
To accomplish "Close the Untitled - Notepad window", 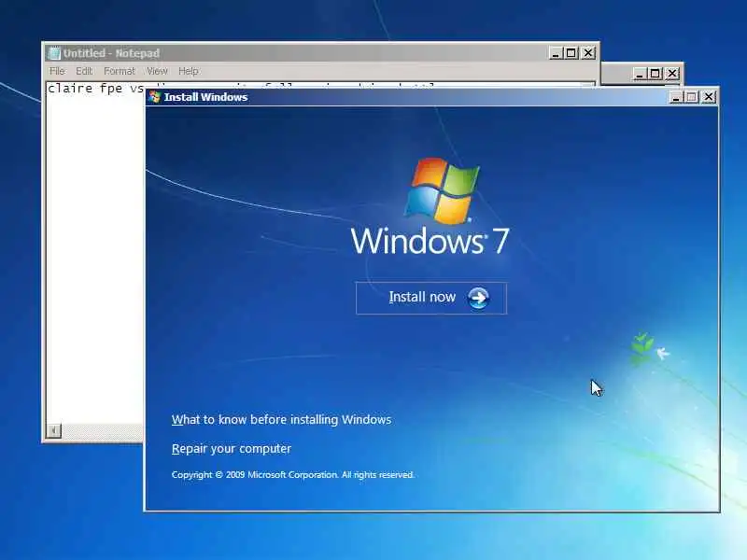I will coord(588,53).
